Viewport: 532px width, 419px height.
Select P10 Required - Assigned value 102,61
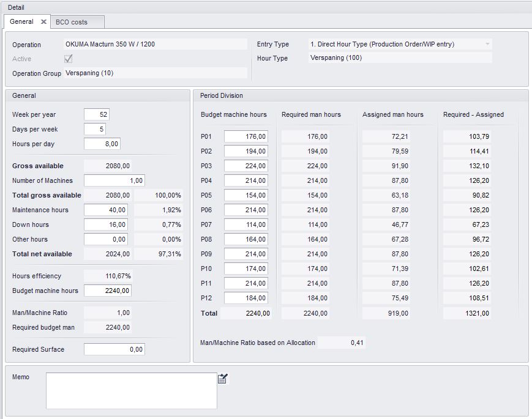point(467,269)
